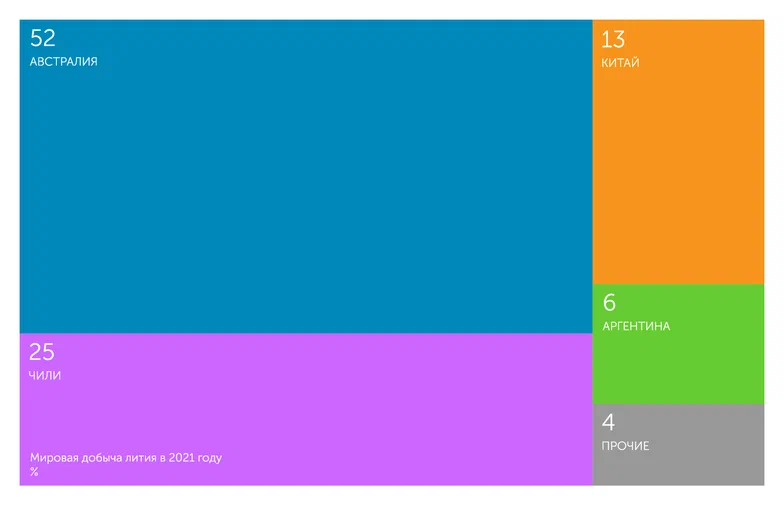Image resolution: width=784 pixels, height=506 pixels.
Task: Click the value 13 in the orange block
Action: (x=613, y=40)
